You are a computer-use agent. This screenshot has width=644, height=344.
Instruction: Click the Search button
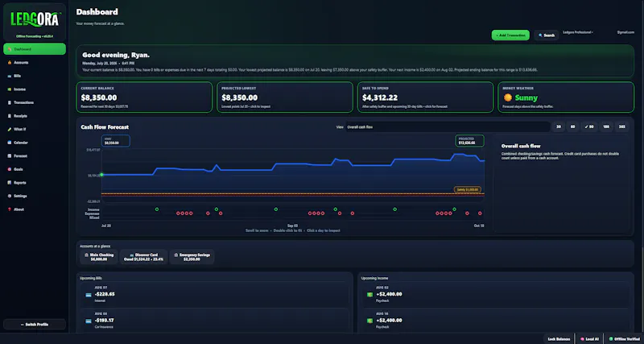547,35
